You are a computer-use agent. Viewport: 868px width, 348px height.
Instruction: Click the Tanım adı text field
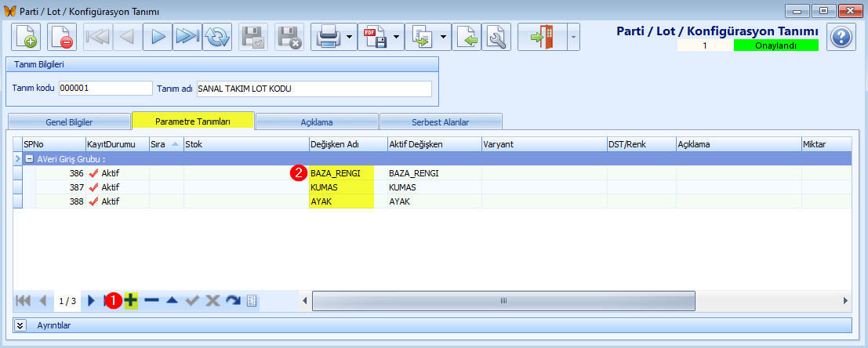point(314,89)
